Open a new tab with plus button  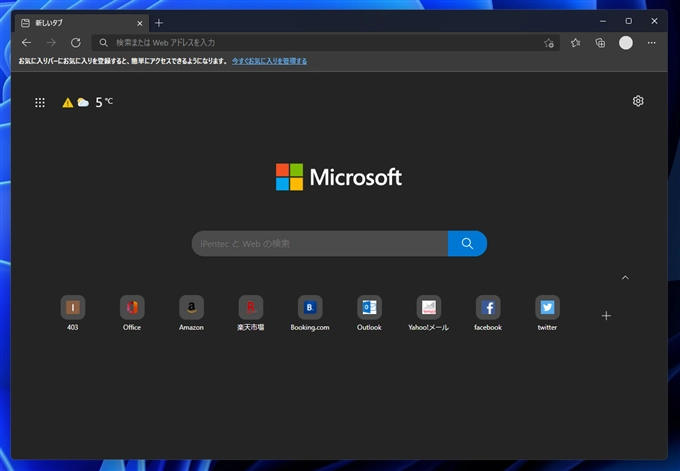point(159,22)
